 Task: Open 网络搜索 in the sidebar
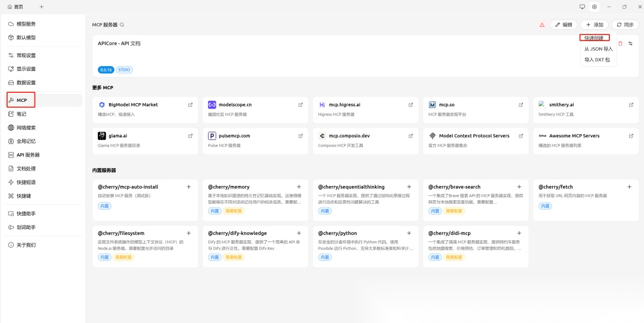[44, 128]
